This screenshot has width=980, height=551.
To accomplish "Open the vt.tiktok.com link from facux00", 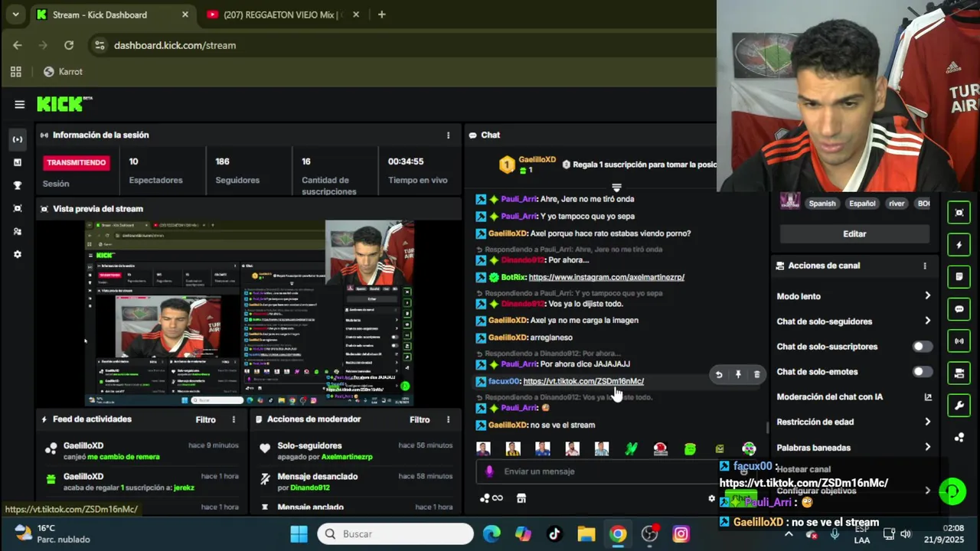I will coord(583,381).
